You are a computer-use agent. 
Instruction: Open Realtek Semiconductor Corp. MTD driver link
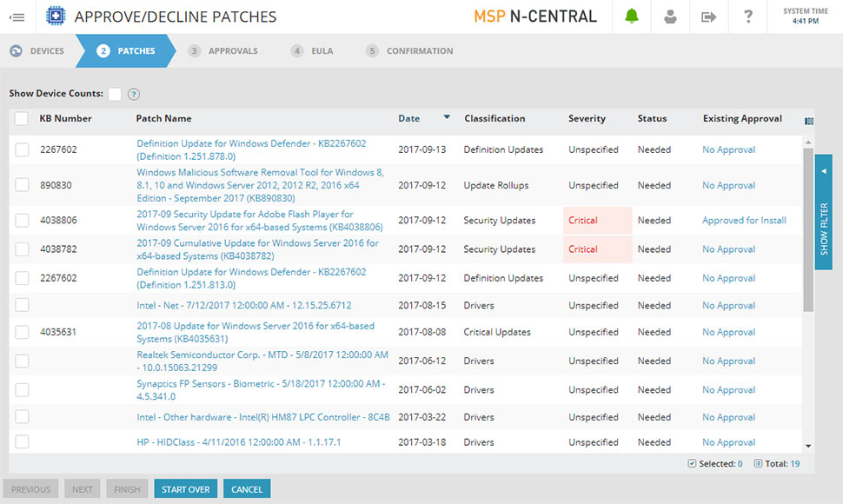tap(262, 361)
